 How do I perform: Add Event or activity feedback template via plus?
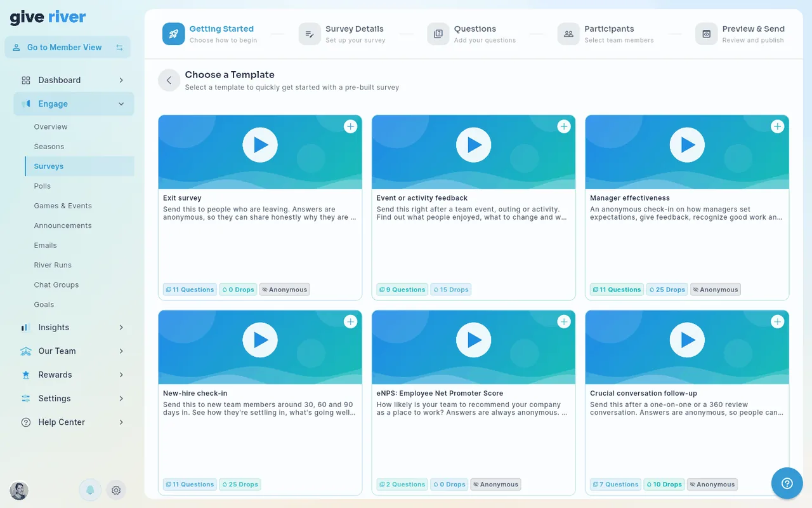click(564, 126)
